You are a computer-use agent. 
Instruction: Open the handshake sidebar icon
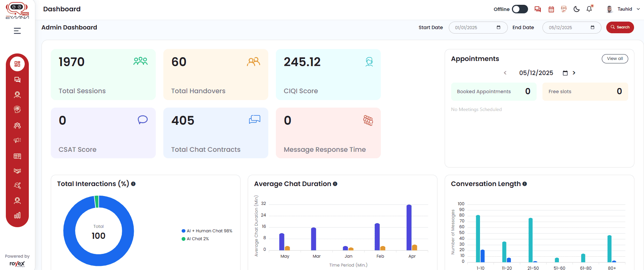[17, 171]
